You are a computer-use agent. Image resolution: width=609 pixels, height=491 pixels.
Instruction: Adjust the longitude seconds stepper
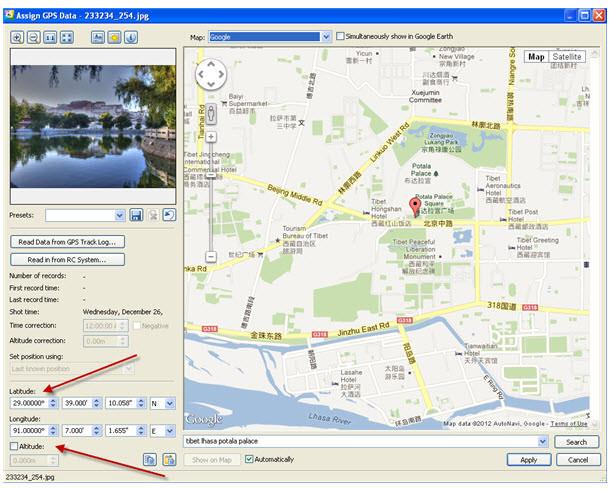(x=141, y=431)
